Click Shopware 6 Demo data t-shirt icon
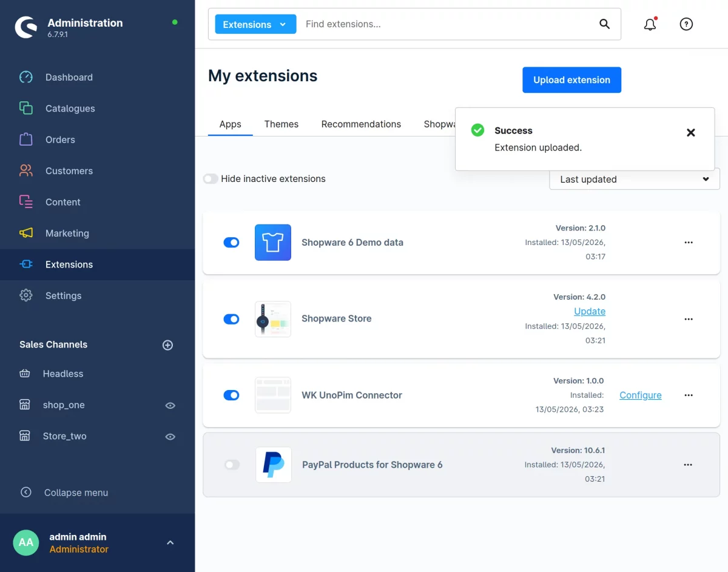Image resolution: width=728 pixels, height=572 pixels. click(x=273, y=243)
